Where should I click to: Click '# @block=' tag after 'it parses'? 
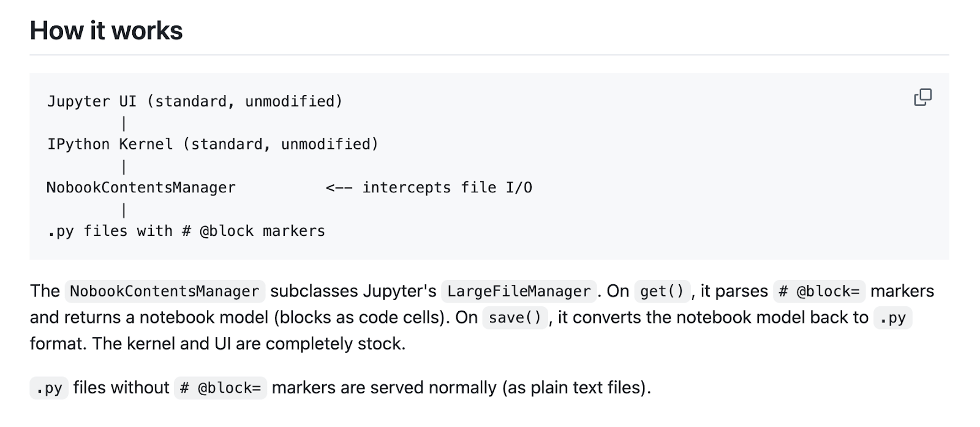click(x=819, y=291)
